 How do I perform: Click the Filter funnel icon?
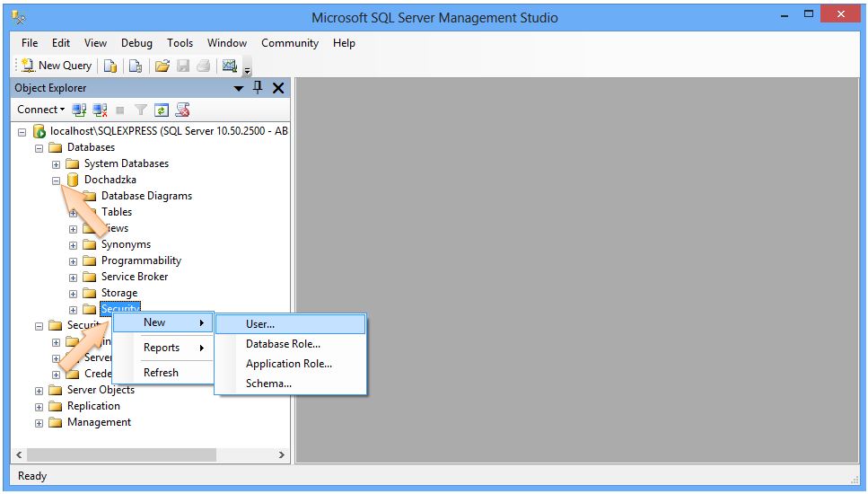tap(141, 110)
